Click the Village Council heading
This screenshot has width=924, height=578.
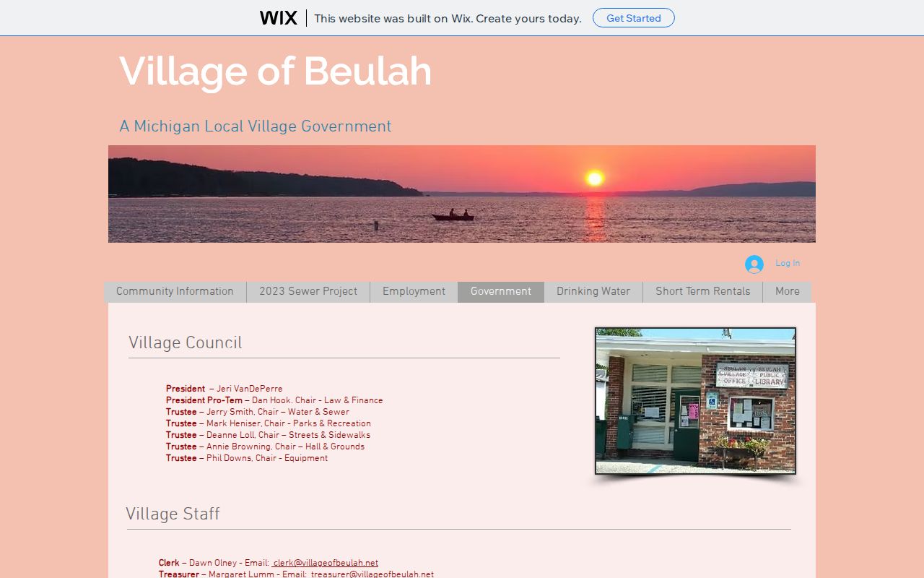(186, 343)
